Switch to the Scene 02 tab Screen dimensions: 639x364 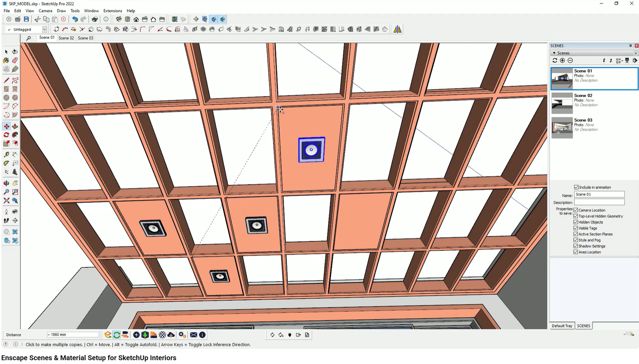[66, 38]
